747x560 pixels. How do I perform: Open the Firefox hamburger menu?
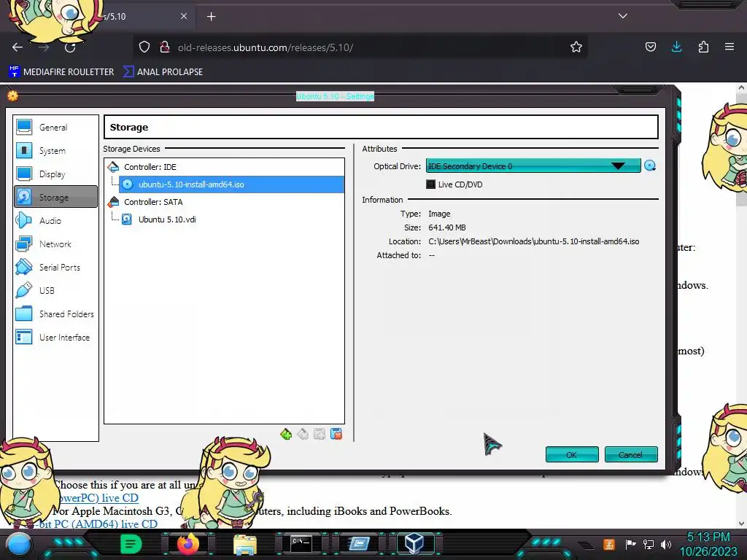(x=729, y=47)
